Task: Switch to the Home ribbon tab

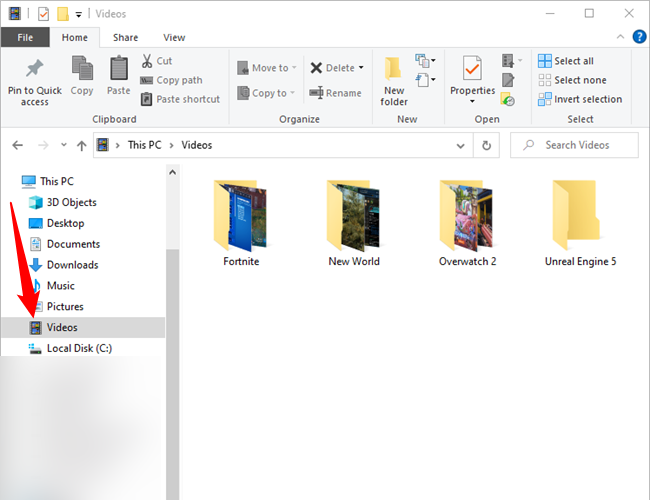Action: (75, 37)
